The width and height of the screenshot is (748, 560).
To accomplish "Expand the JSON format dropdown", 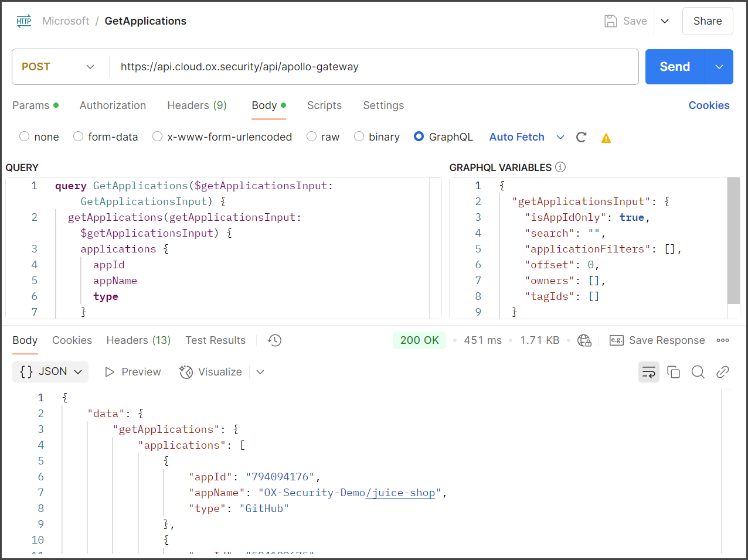I will click(x=50, y=372).
